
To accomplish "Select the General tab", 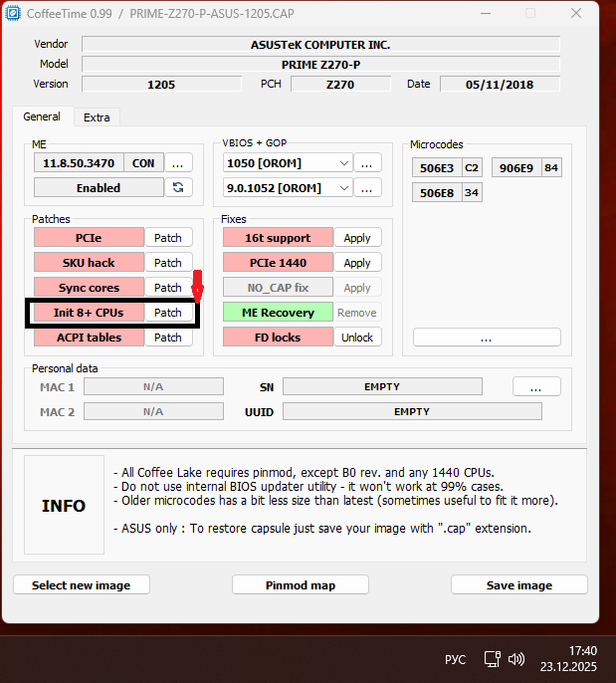I will (x=42, y=116).
